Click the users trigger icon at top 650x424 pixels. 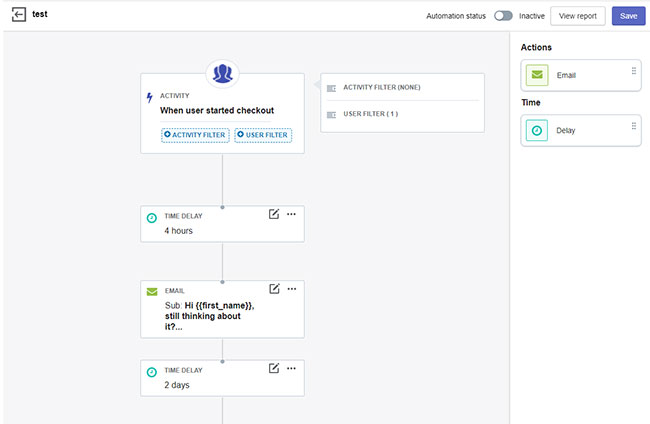221,74
